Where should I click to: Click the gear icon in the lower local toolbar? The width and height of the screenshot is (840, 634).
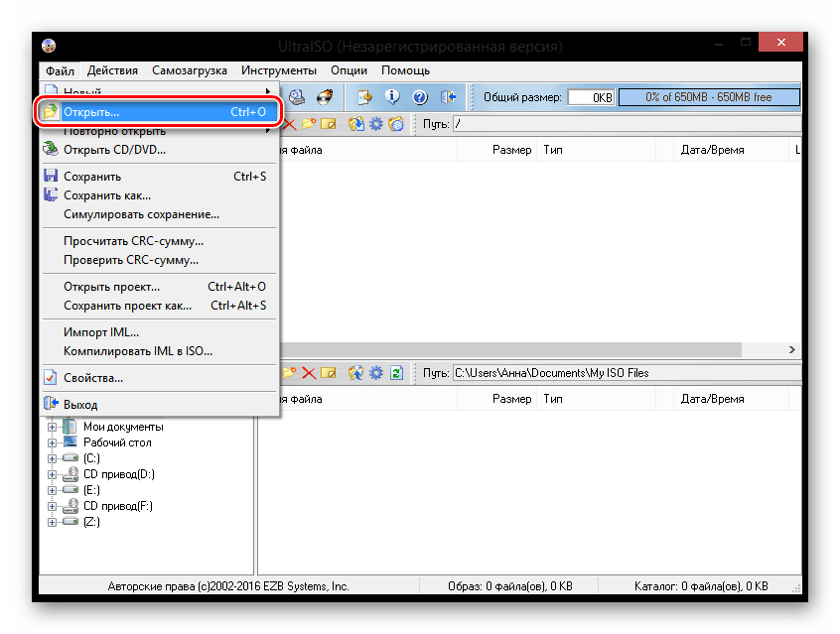point(376,373)
